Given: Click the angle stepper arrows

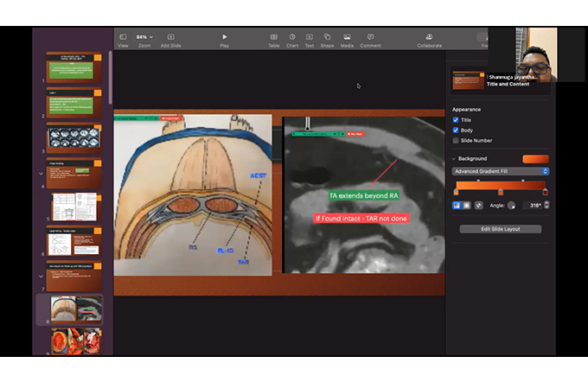Looking at the screenshot, I should [x=546, y=205].
